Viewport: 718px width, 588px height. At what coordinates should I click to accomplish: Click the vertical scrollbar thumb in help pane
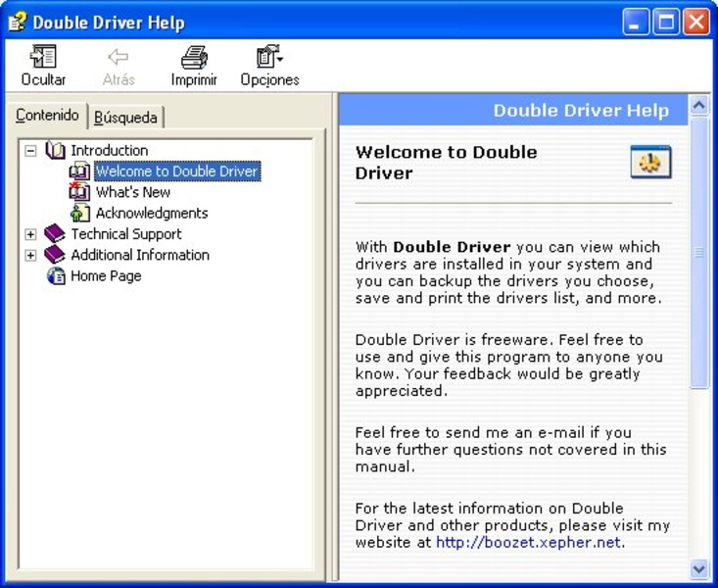click(699, 253)
